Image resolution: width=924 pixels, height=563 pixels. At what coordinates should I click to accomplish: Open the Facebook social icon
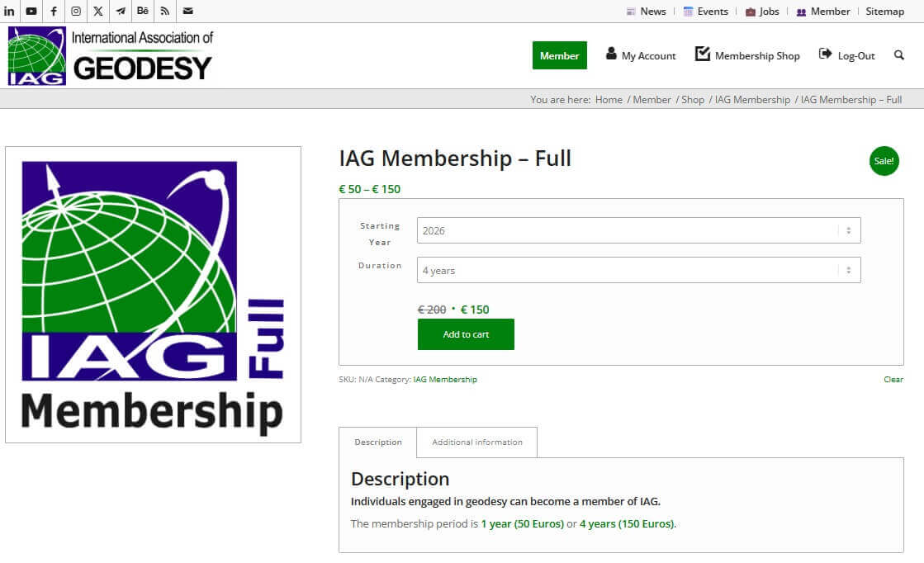(54, 12)
